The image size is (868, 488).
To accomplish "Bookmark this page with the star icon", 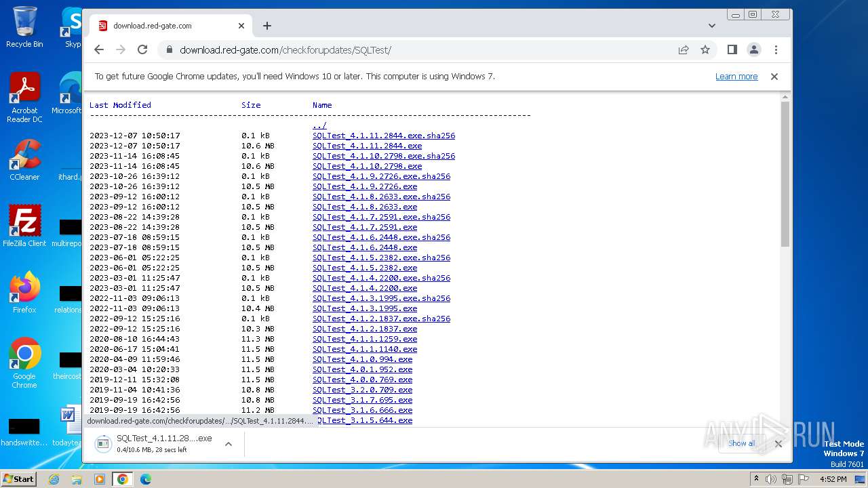I will [705, 49].
